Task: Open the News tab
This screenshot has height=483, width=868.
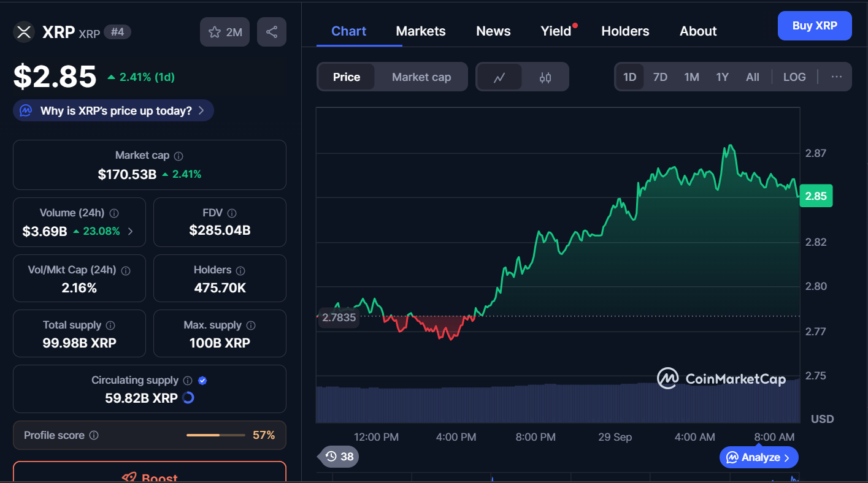Action: tap(493, 31)
